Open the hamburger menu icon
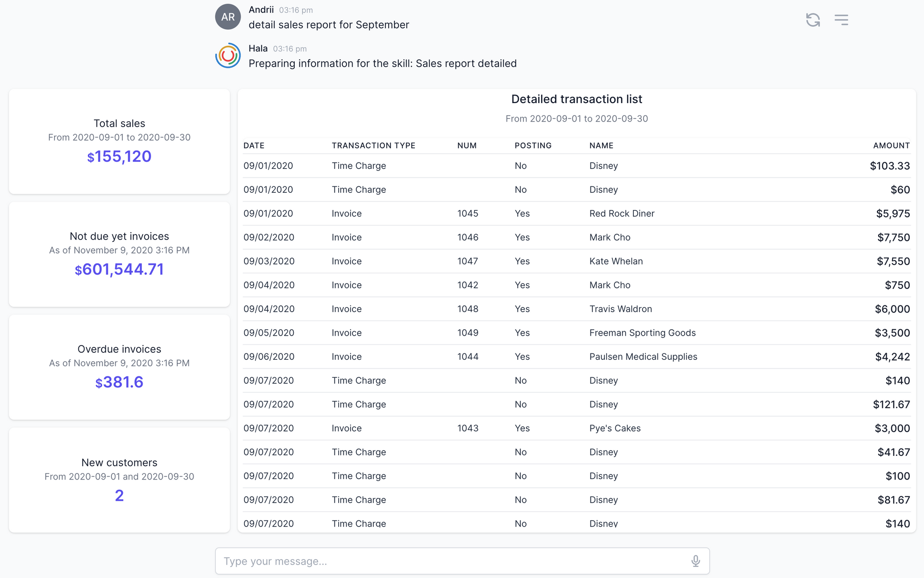The width and height of the screenshot is (924, 578). [841, 20]
